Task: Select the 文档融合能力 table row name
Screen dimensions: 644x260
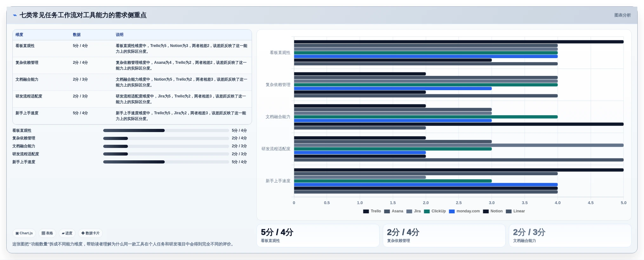Action: tap(27, 79)
